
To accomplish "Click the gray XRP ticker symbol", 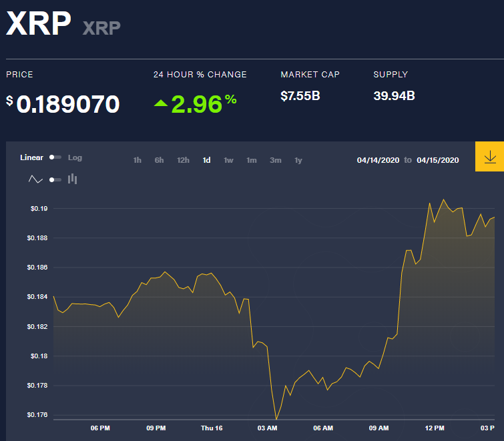I will click(101, 28).
